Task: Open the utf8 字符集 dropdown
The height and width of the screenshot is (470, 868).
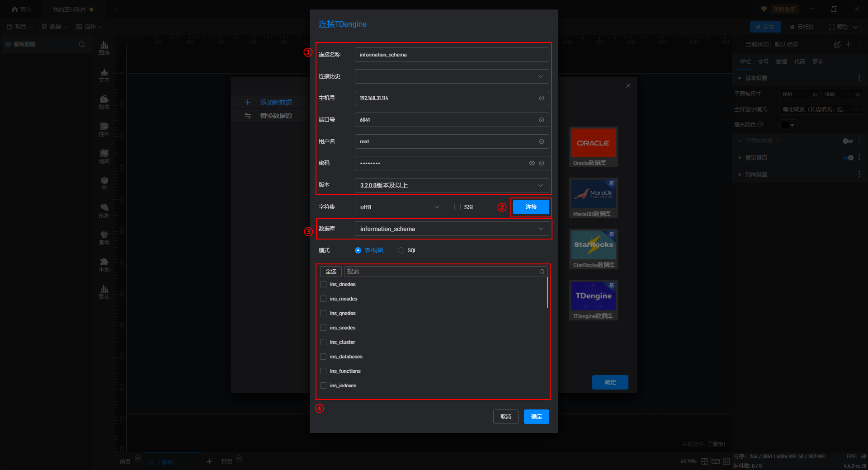Action: [400, 207]
